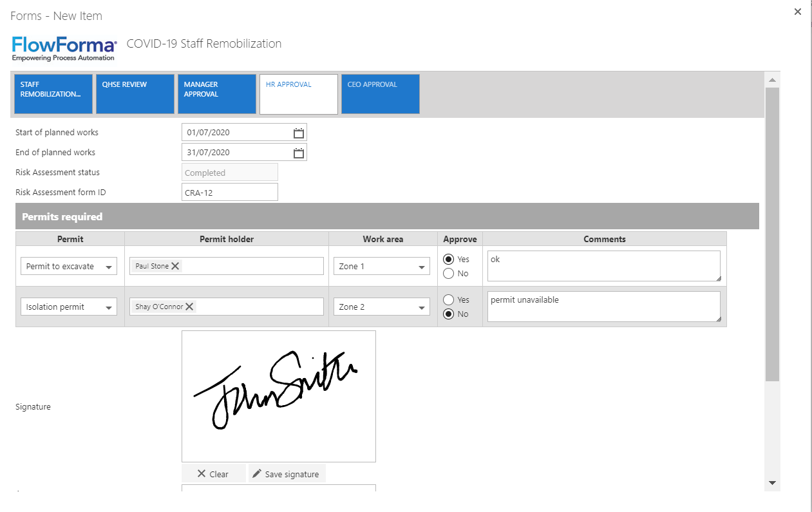The width and height of the screenshot is (812, 512).
Task: Open the Permit to excavate dropdown
Action: click(110, 265)
